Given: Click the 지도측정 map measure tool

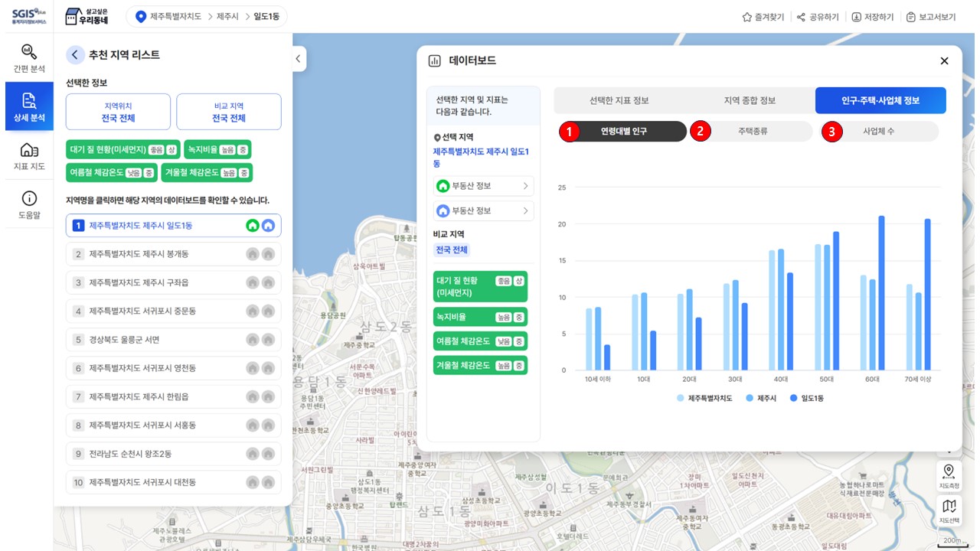Looking at the screenshot, I should pos(949,474).
